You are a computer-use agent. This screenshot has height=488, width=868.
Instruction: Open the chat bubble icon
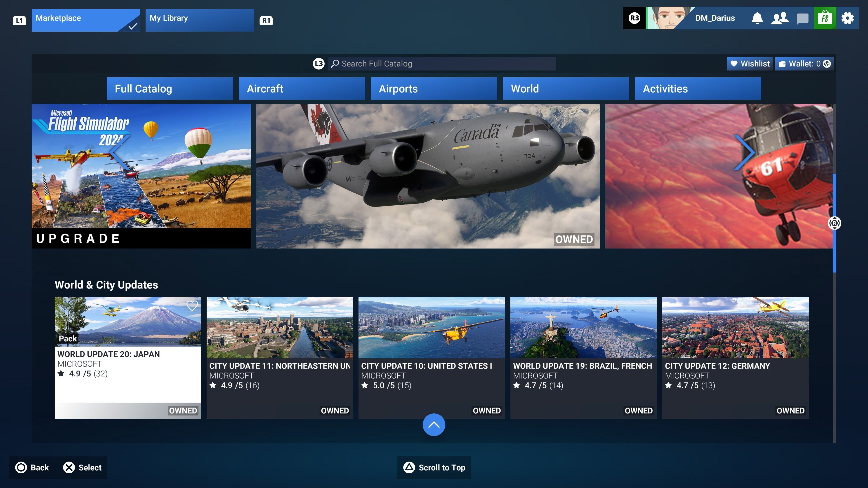802,19
